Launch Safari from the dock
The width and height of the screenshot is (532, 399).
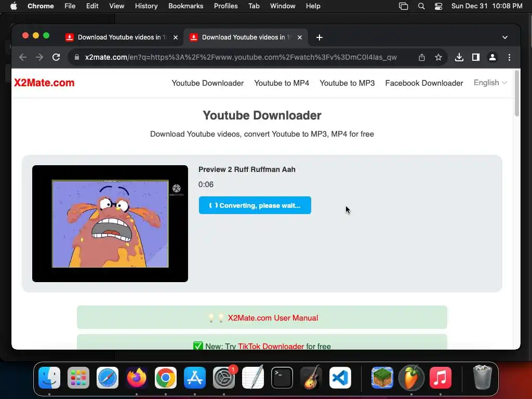coord(108,378)
